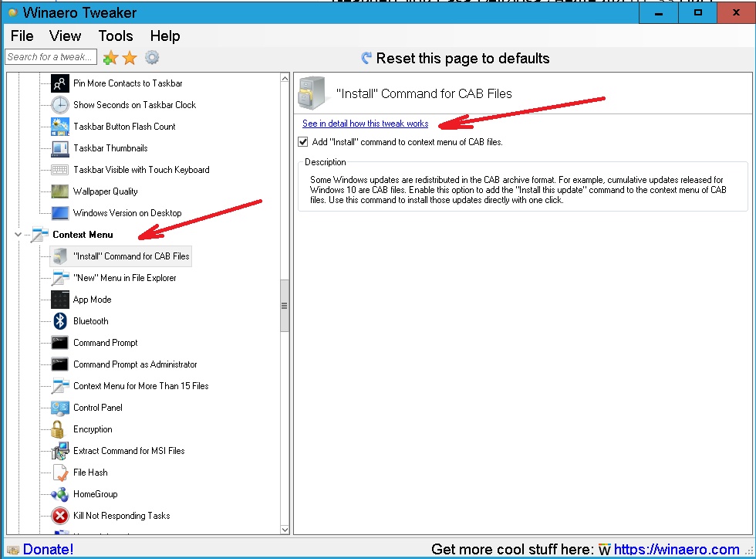Viewport: 756px width, 559px height.
Task: Select HomeGroup tree item
Action: point(96,494)
